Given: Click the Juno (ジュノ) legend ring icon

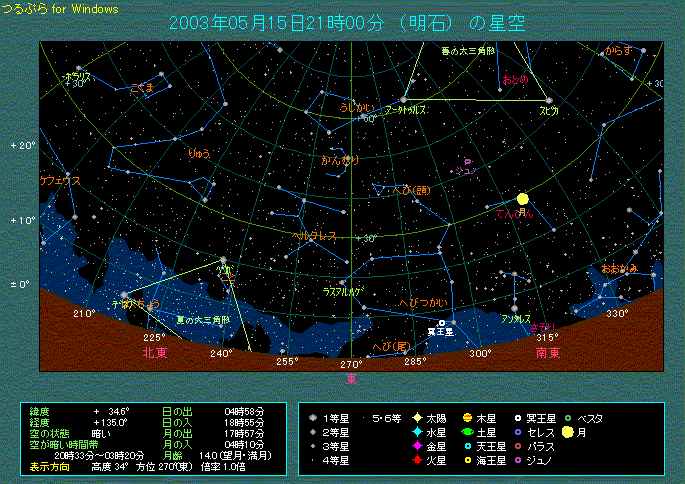Looking at the screenshot, I should tap(518, 460).
